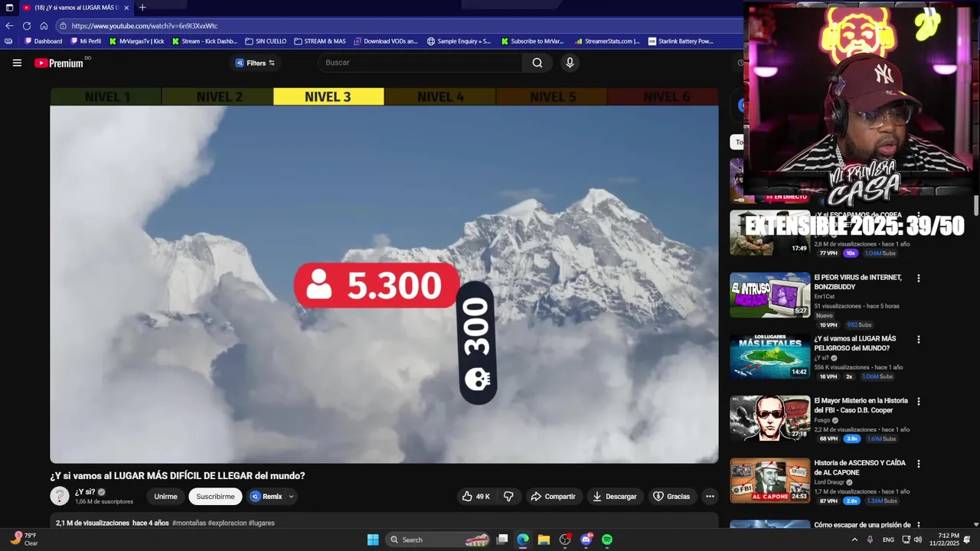Screen dimensions: 980x551
Task: Open a new browser tab
Action: click(142, 8)
